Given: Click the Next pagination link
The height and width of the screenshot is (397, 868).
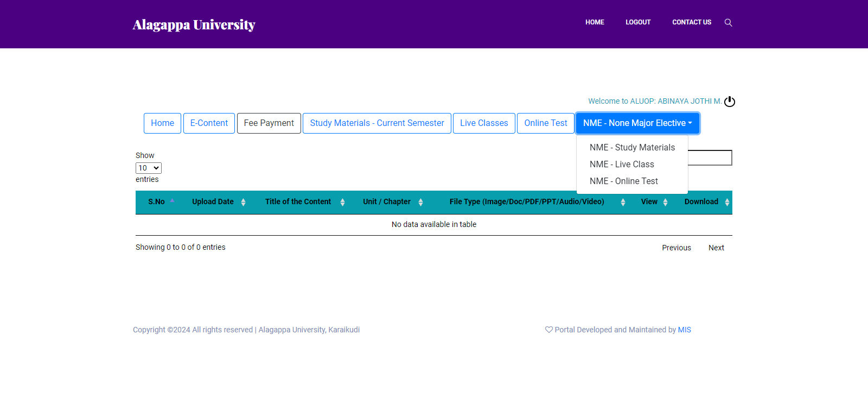Looking at the screenshot, I should pyautogui.click(x=716, y=248).
